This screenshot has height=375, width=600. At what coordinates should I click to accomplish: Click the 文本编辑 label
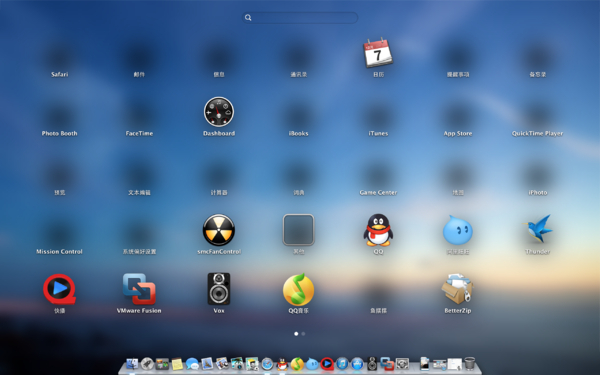139,192
